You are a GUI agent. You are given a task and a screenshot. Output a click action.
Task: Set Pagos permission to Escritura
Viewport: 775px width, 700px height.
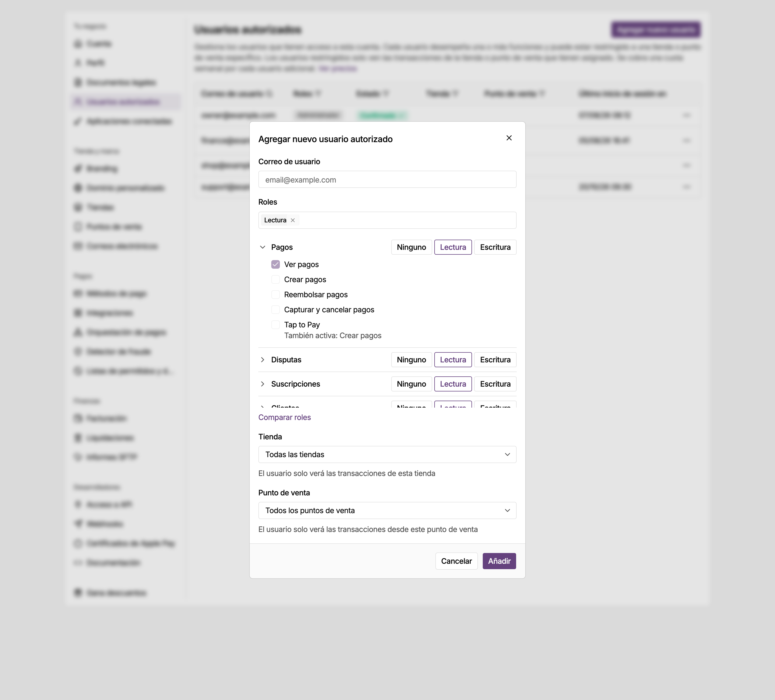[495, 247]
